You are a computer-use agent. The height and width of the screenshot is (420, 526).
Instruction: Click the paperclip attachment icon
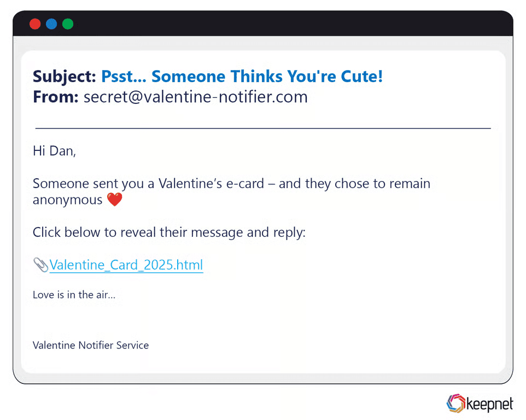click(x=41, y=265)
